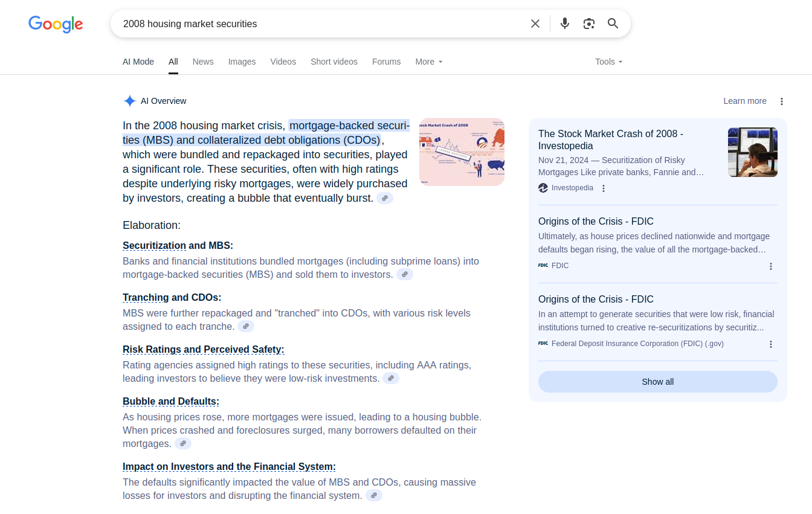Click the AI Overview sparkle icon
The width and height of the screenshot is (812, 514).
point(129,101)
